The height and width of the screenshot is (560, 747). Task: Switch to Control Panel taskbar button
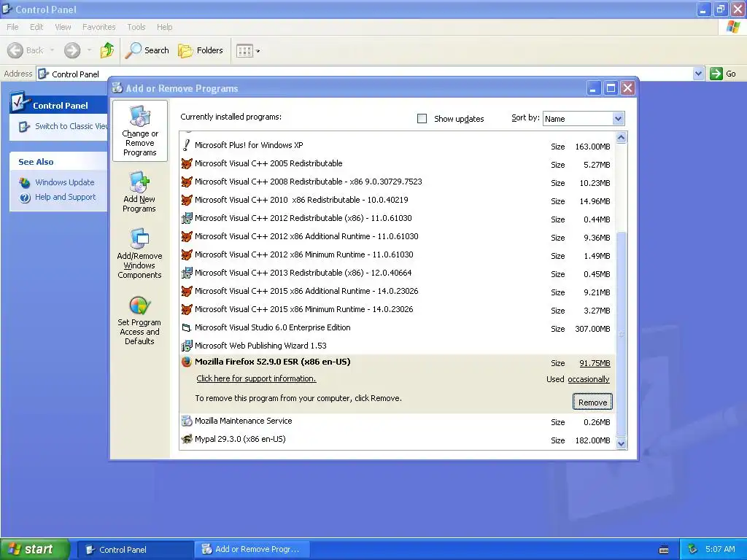tap(135, 550)
